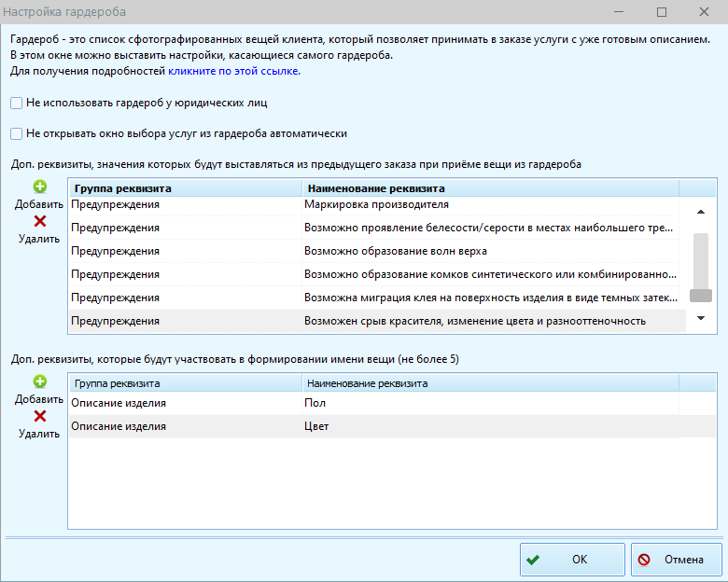
Task: Confirm settings with the OK button
Action: pyautogui.click(x=572, y=560)
